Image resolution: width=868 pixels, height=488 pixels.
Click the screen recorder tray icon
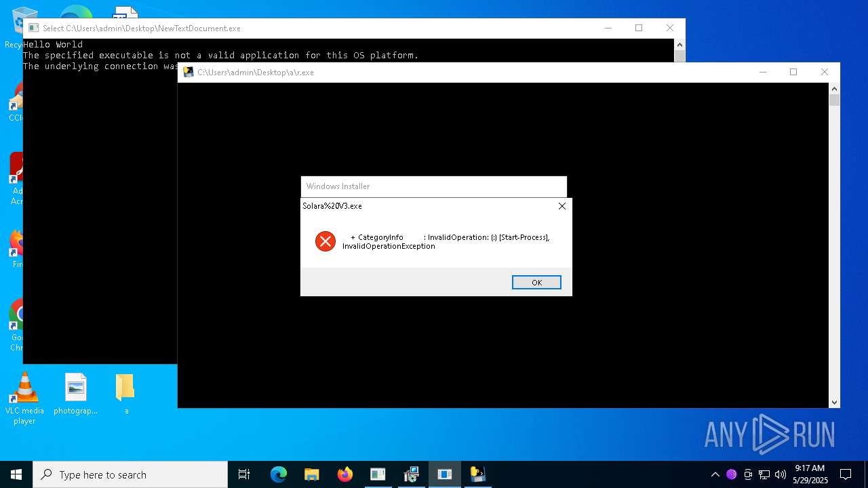pos(748,474)
